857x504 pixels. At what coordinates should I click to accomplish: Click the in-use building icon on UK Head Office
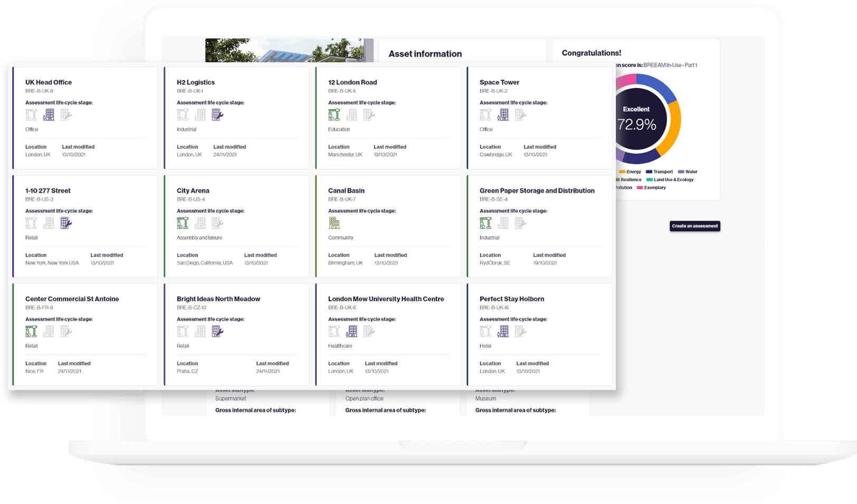pos(49,115)
